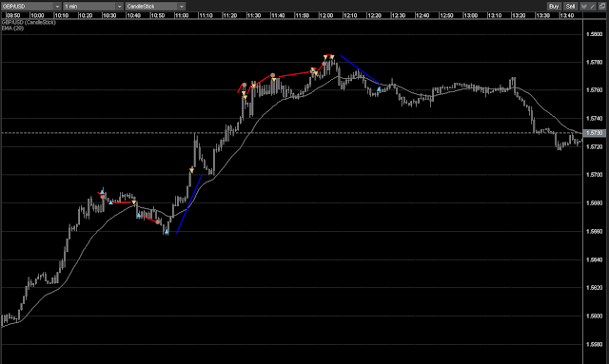609x364 pixels.
Task: Click the 1.5800 price axis label
Action: click(595, 34)
